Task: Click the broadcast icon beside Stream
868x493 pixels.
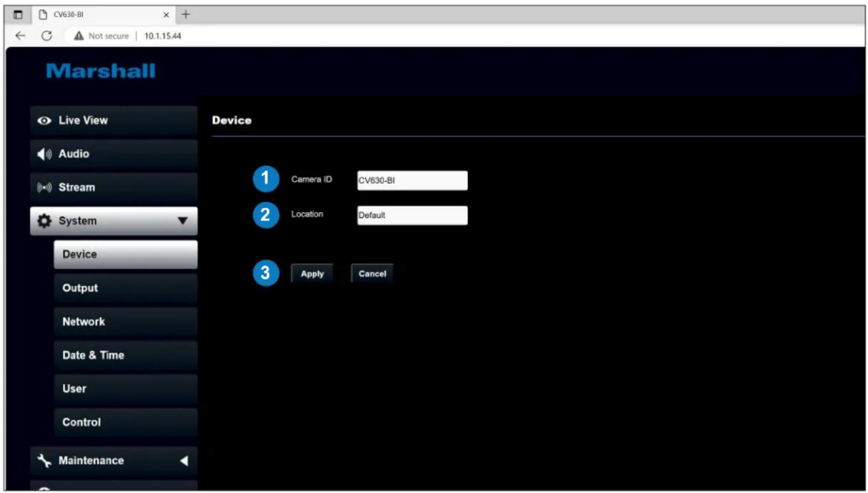Action: [x=46, y=187]
